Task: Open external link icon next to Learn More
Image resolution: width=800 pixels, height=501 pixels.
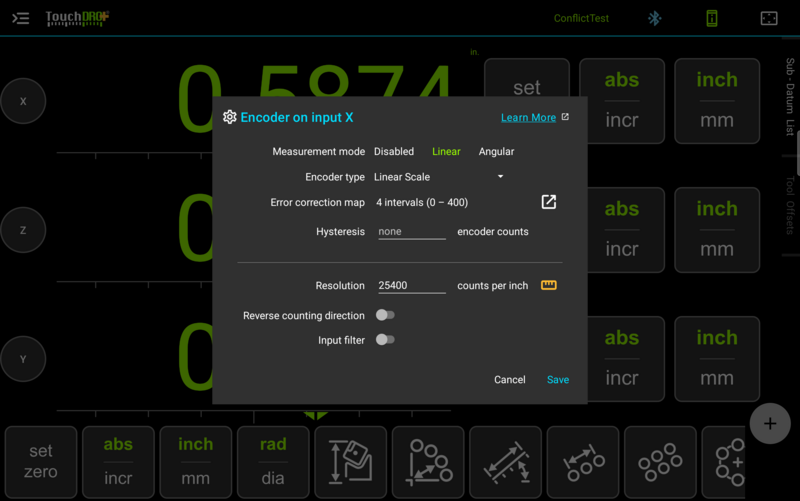Action: click(x=565, y=117)
